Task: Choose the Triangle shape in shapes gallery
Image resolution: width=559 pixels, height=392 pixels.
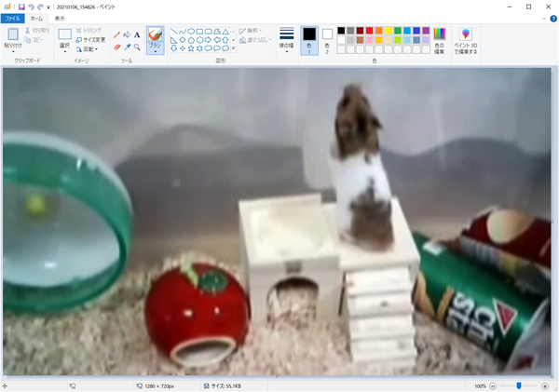Action: click(x=225, y=32)
